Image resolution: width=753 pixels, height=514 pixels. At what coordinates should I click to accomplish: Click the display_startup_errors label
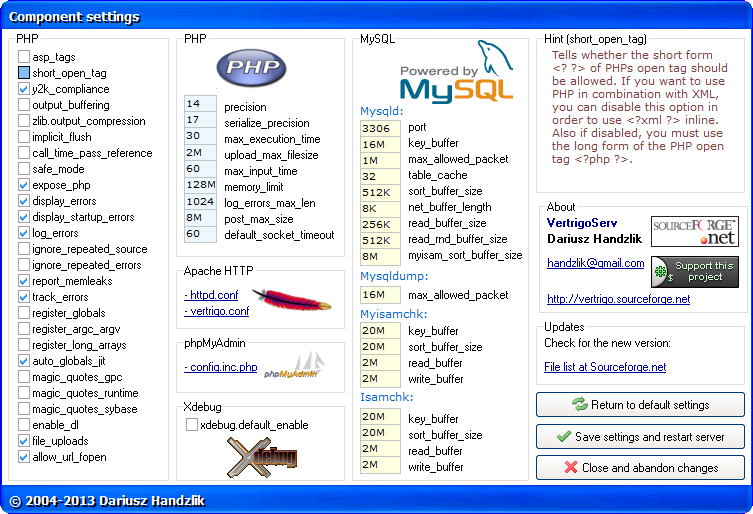83,217
